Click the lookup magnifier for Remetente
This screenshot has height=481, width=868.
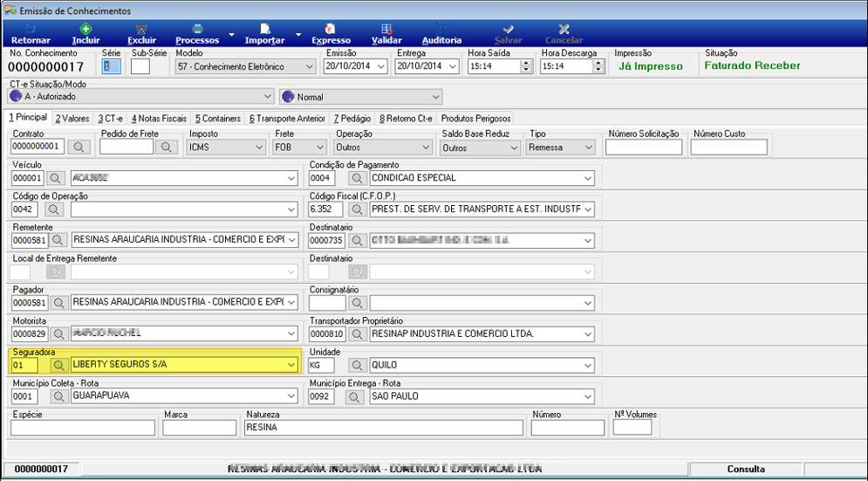[58, 241]
